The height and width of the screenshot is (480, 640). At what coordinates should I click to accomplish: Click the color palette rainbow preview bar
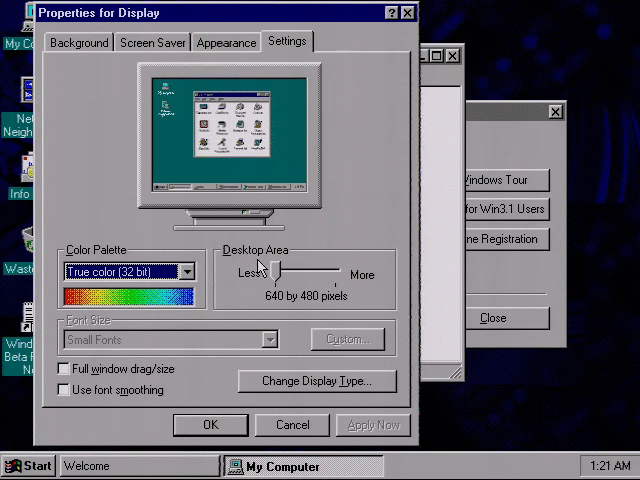129,296
